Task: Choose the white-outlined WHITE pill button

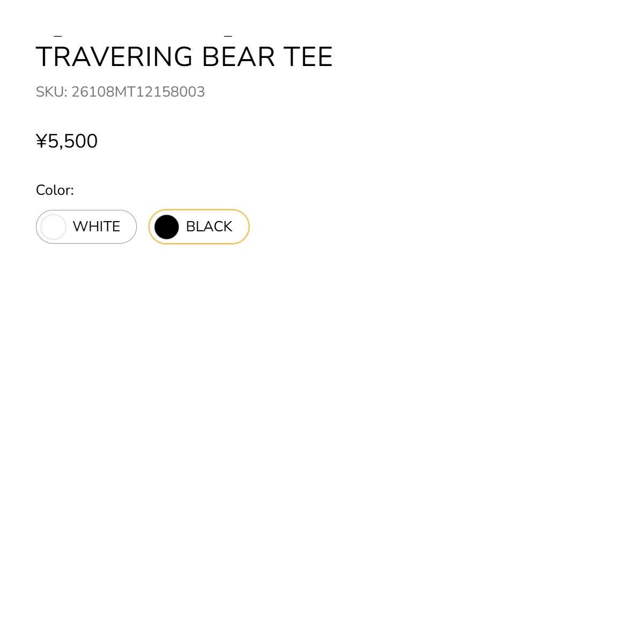Action: coord(86,226)
